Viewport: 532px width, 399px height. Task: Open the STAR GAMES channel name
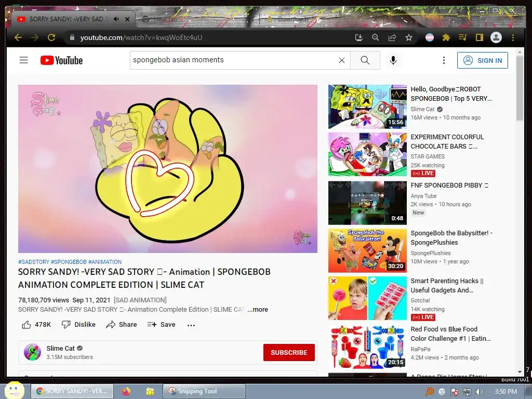428,156
